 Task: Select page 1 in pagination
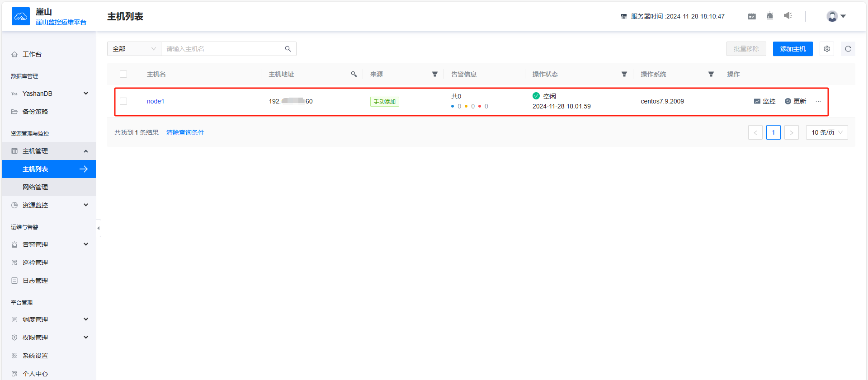click(774, 132)
